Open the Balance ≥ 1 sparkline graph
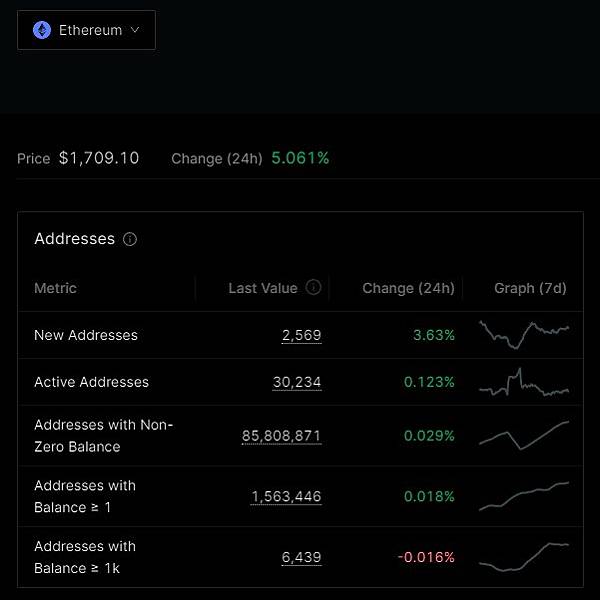Screen dimensions: 600x600 [524, 496]
